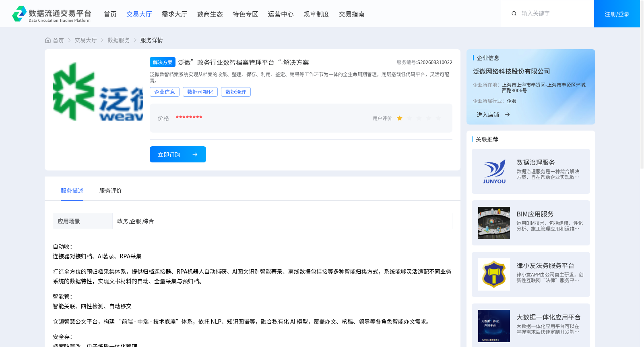Click the 关联推荐 section heading

(487, 139)
